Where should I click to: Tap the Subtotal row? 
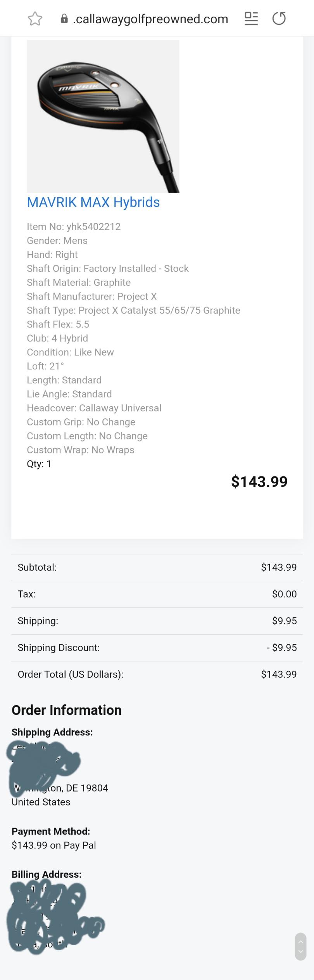point(157,567)
